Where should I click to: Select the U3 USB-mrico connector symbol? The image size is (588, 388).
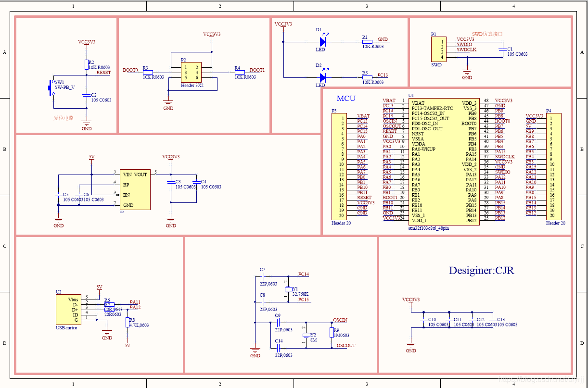68,310
